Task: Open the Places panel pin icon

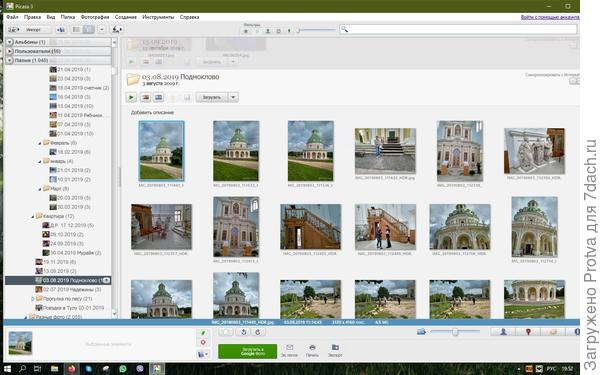Action: coord(528,332)
